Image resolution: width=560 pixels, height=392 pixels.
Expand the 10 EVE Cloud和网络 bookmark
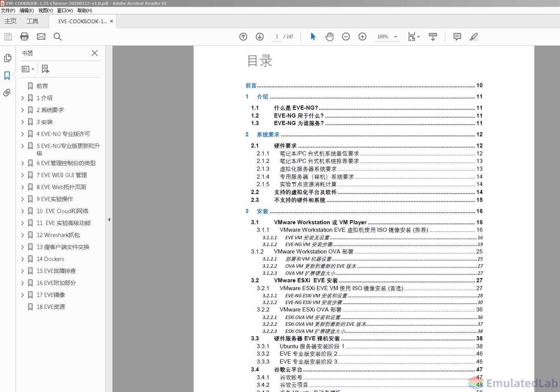22,211
